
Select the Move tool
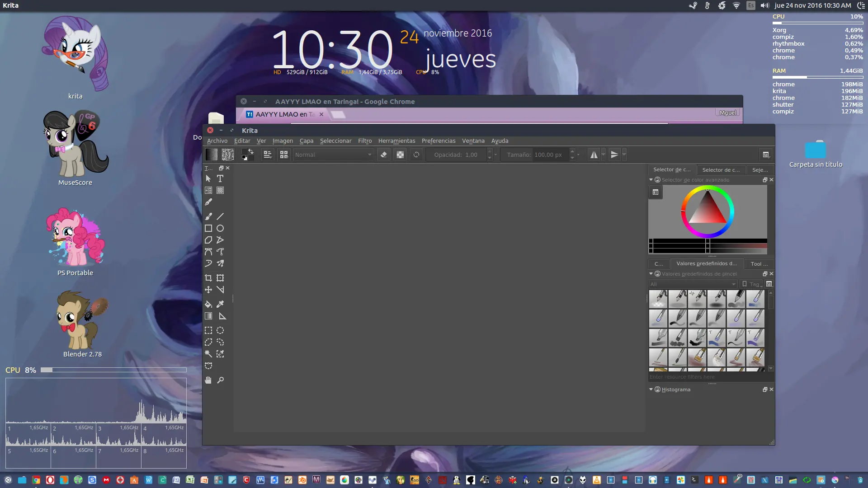pos(208,290)
